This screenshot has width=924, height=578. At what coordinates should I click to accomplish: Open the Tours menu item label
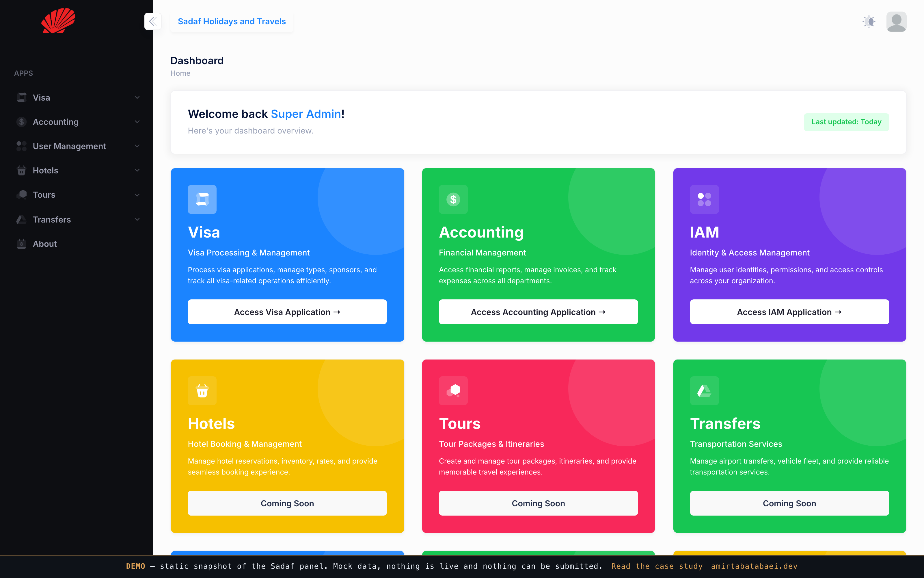[x=44, y=194]
